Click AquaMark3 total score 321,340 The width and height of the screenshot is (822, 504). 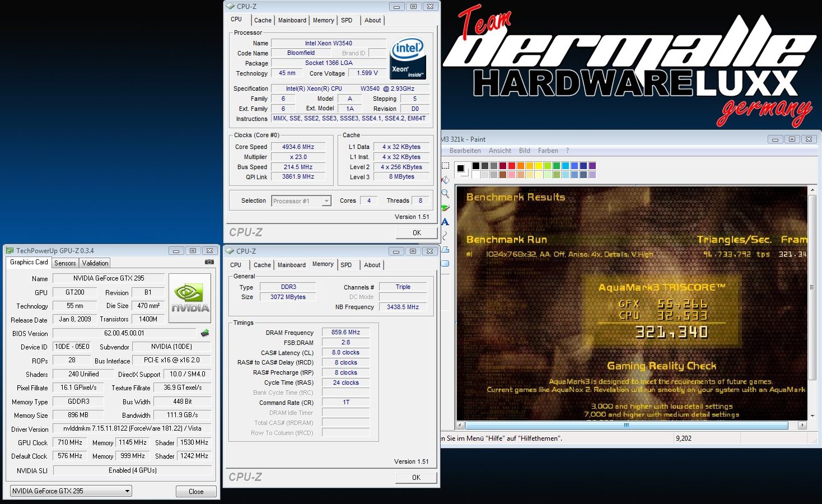[671, 333]
